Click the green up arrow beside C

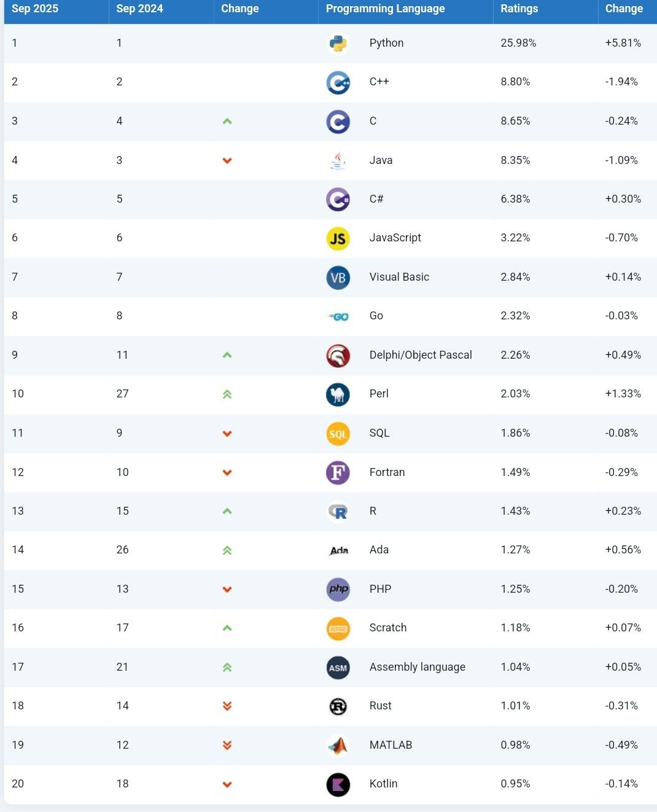pos(227,122)
